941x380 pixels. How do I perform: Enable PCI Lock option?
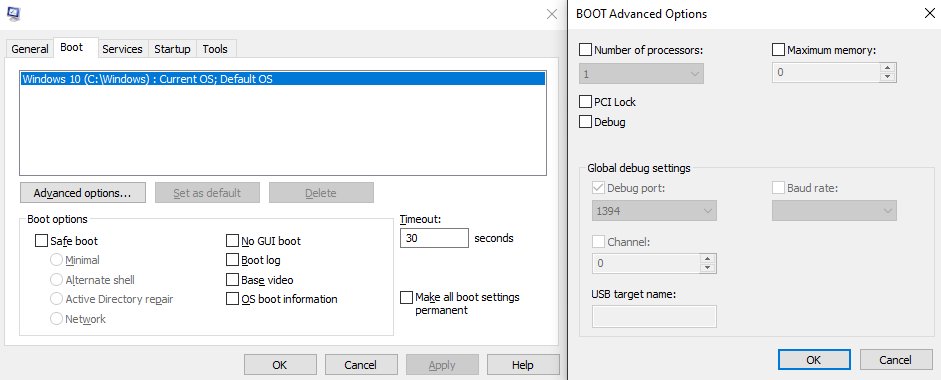[x=586, y=101]
